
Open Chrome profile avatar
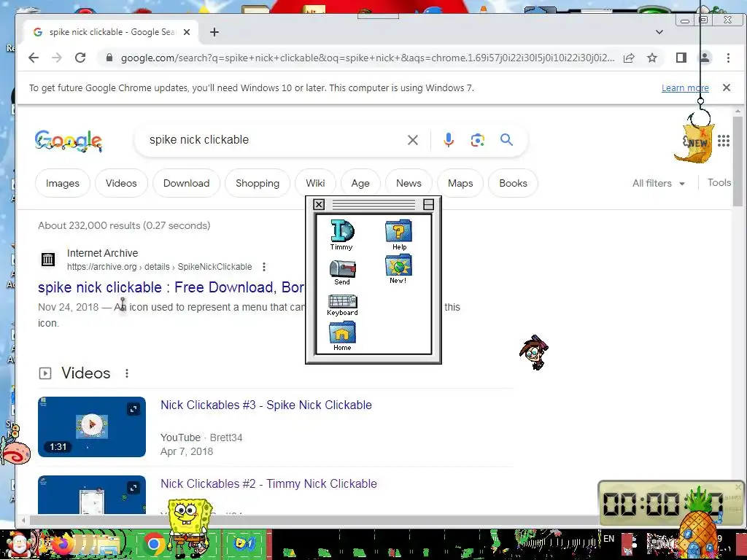point(705,58)
